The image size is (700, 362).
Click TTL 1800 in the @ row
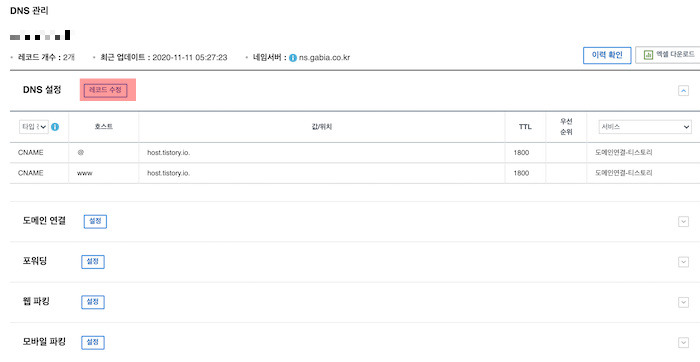point(521,153)
